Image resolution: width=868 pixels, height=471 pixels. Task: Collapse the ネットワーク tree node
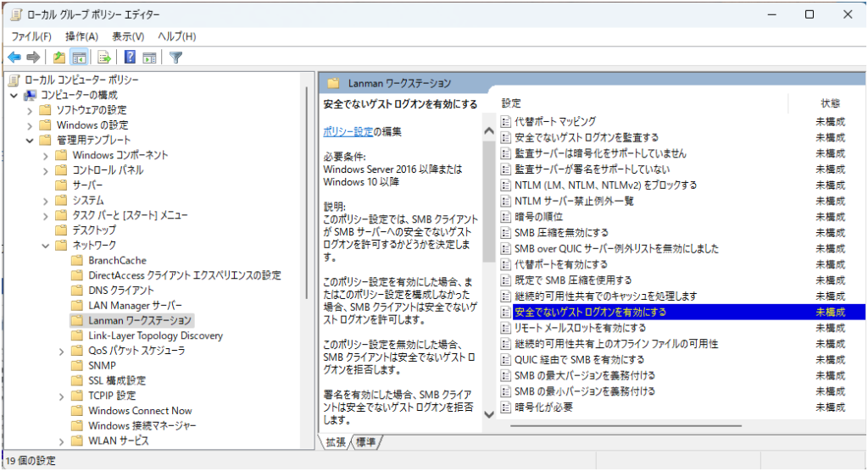pos(46,246)
